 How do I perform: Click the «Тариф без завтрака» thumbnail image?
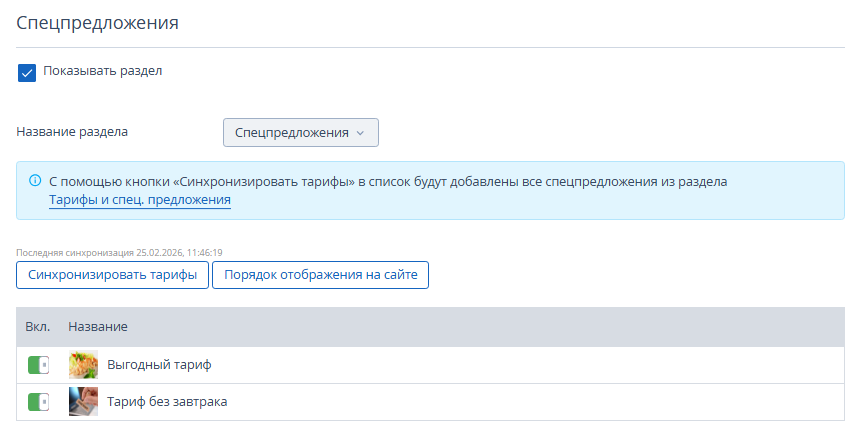click(83, 402)
